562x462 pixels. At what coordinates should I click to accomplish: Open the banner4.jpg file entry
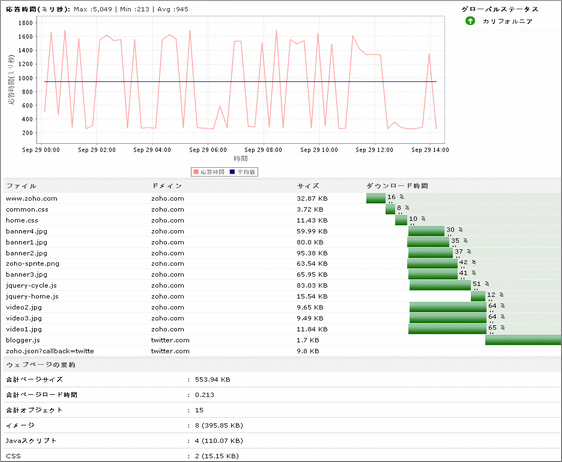click(x=27, y=231)
